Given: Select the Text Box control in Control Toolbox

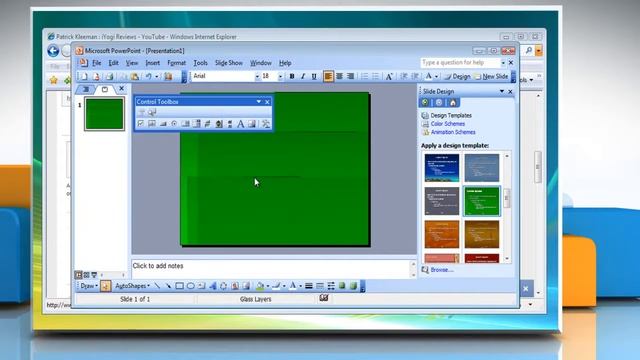Looking at the screenshot, I should coord(152,124).
